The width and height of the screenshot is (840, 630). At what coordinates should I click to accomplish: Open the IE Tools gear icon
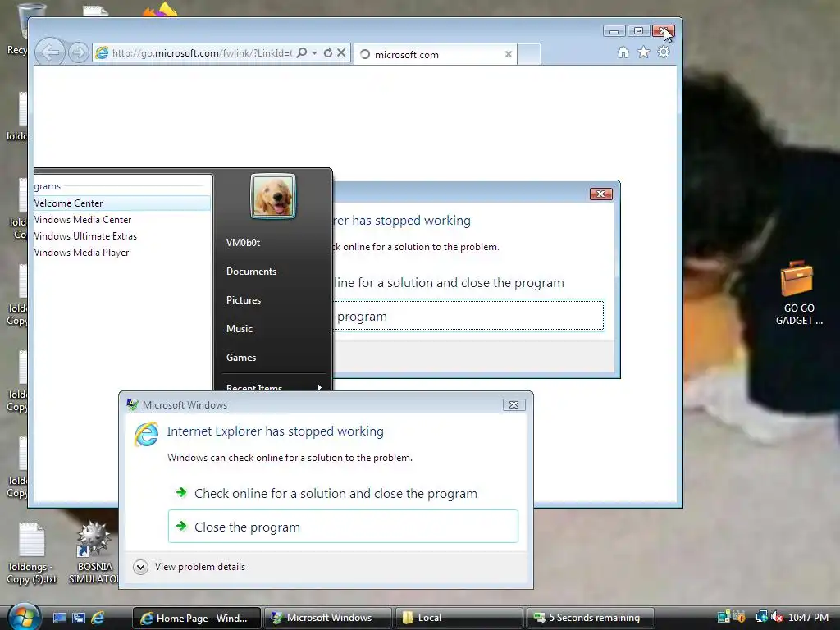(x=664, y=52)
